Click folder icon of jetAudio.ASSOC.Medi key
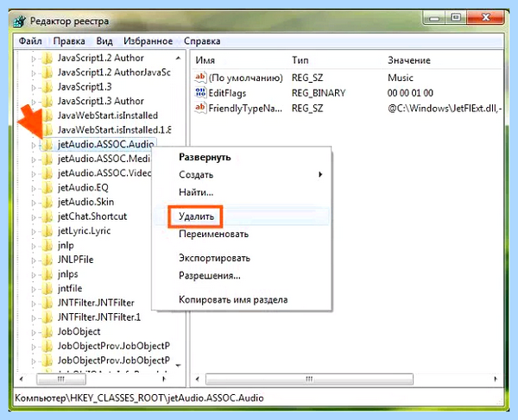This screenshot has height=420, width=518. 47,159
